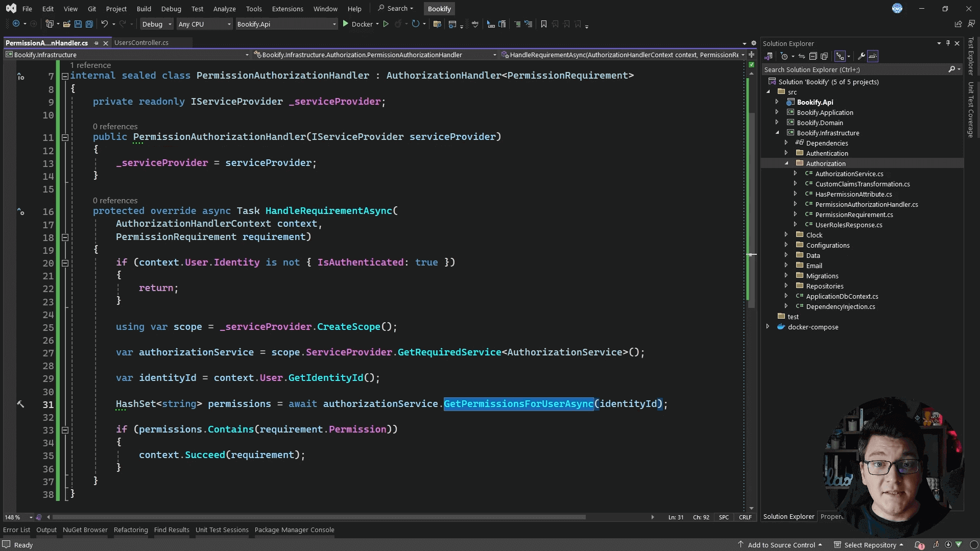The height and width of the screenshot is (551, 980).
Task: Click Collapse All in Solution Explorer toolbar
Action: [813, 56]
